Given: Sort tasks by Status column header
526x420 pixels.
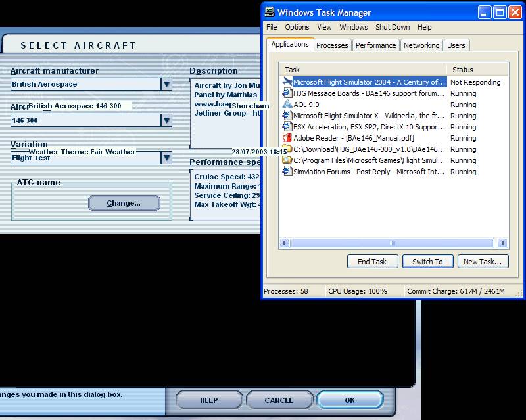Looking at the screenshot, I should tap(477, 70).
